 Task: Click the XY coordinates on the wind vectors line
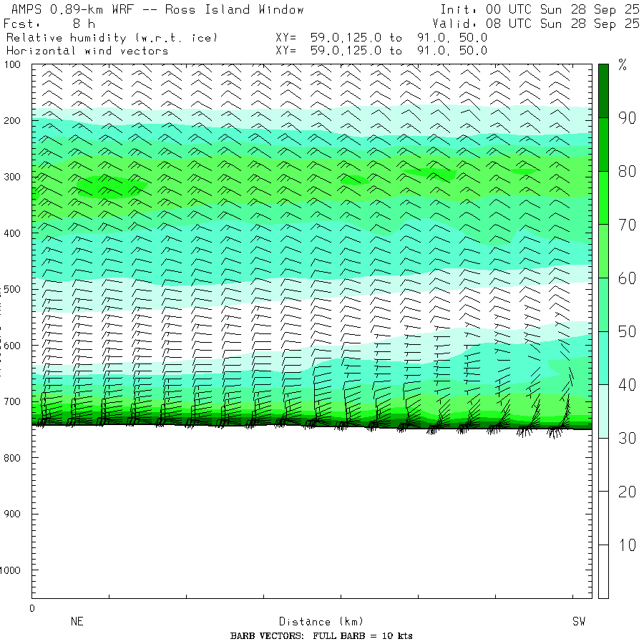381,51
